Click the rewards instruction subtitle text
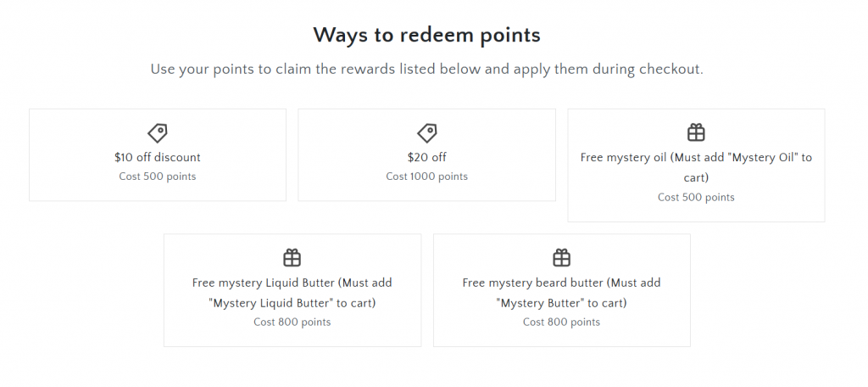The image size is (868, 387). coord(427,70)
